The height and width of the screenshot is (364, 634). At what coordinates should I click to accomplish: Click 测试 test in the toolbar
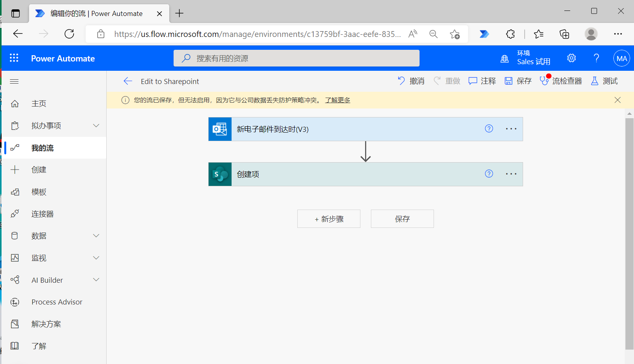604,81
